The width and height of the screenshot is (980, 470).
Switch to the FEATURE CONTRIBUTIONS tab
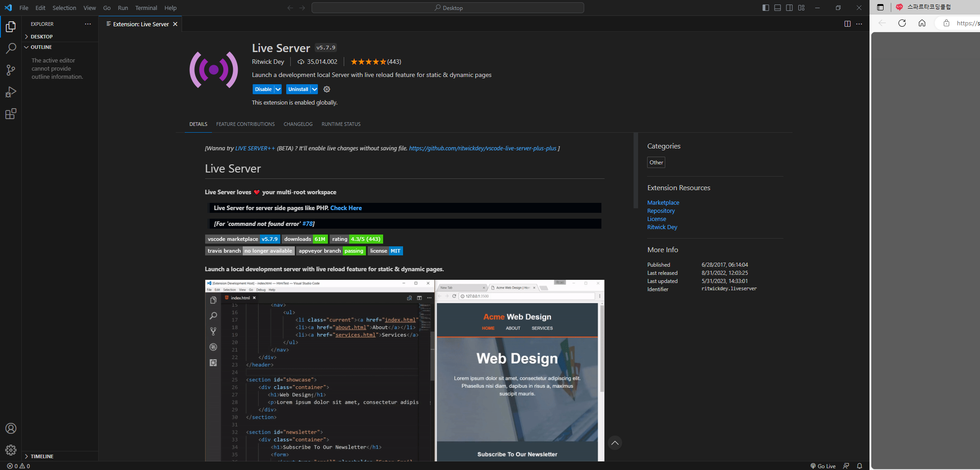click(245, 124)
